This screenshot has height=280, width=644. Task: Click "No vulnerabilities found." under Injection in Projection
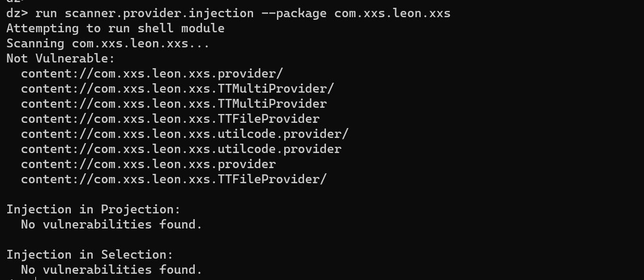(111, 224)
